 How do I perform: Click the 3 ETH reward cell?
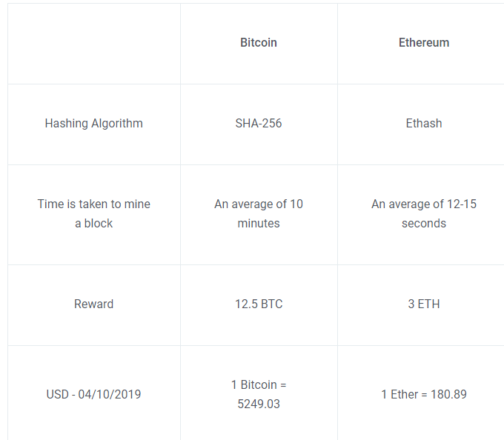point(424,304)
